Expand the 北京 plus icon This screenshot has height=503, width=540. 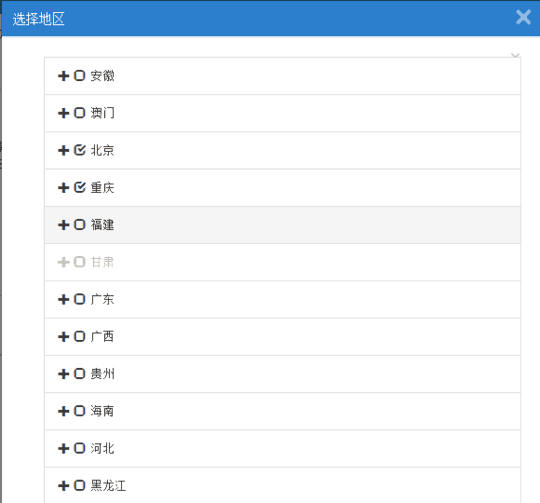pyautogui.click(x=63, y=150)
